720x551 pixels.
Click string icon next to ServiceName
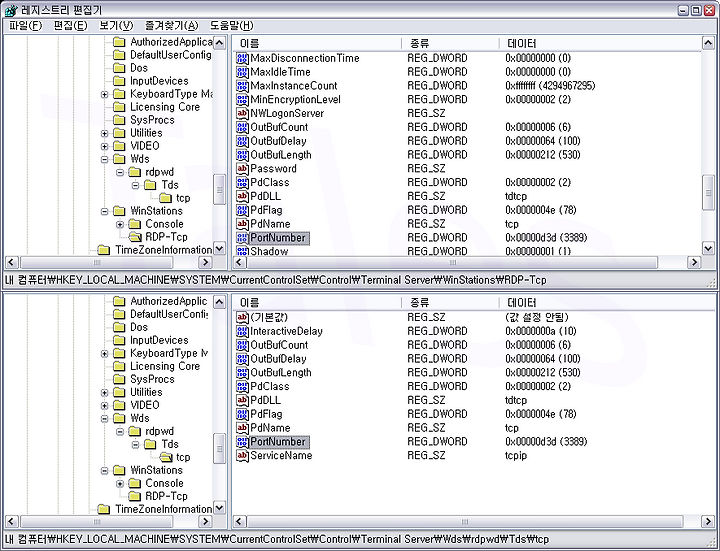(x=242, y=455)
